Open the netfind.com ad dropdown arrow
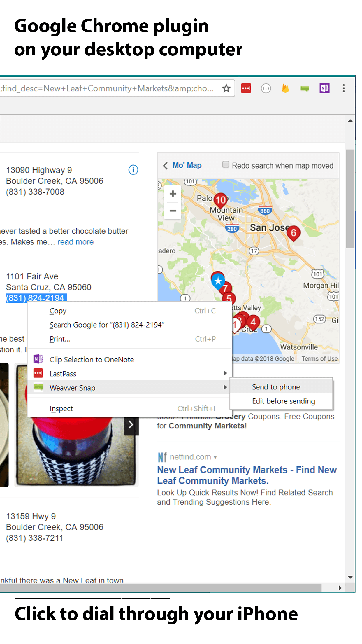 (x=215, y=457)
